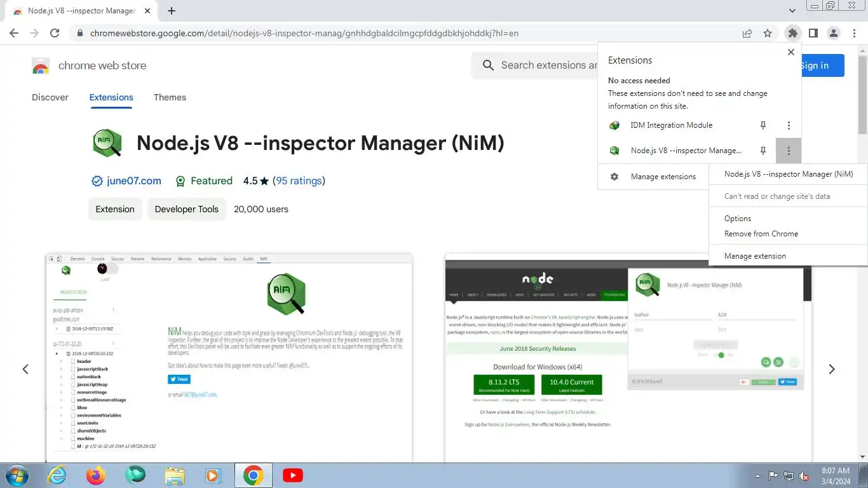The image size is (868, 488).
Task: Click the NiM extension logo
Action: pyautogui.click(x=107, y=143)
